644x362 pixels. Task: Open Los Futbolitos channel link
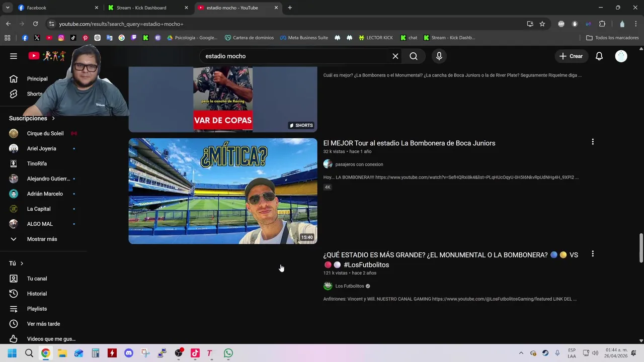pyautogui.click(x=350, y=286)
